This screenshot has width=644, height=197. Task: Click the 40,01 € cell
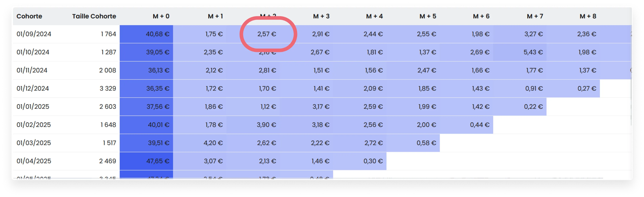(x=146, y=125)
